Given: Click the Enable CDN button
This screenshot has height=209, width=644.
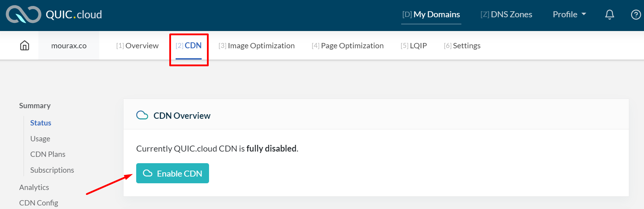Looking at the screenshot, I should coord(172,173).
